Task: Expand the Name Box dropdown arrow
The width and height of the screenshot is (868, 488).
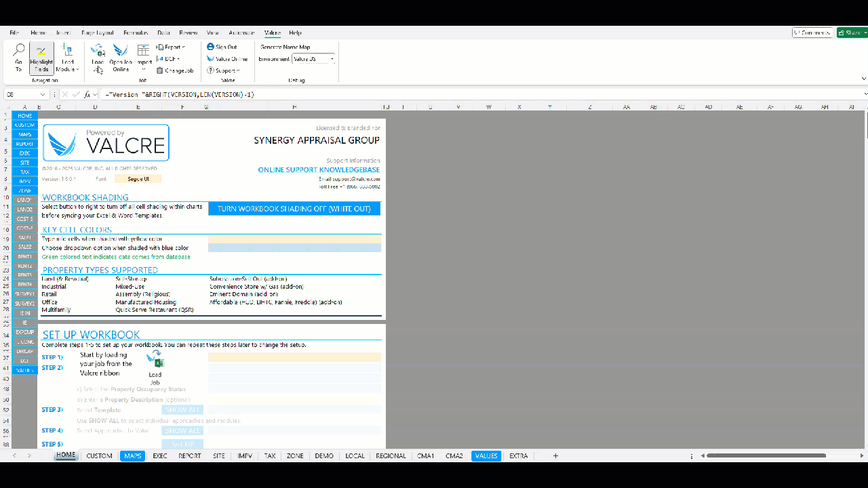Action: [43, 95]
